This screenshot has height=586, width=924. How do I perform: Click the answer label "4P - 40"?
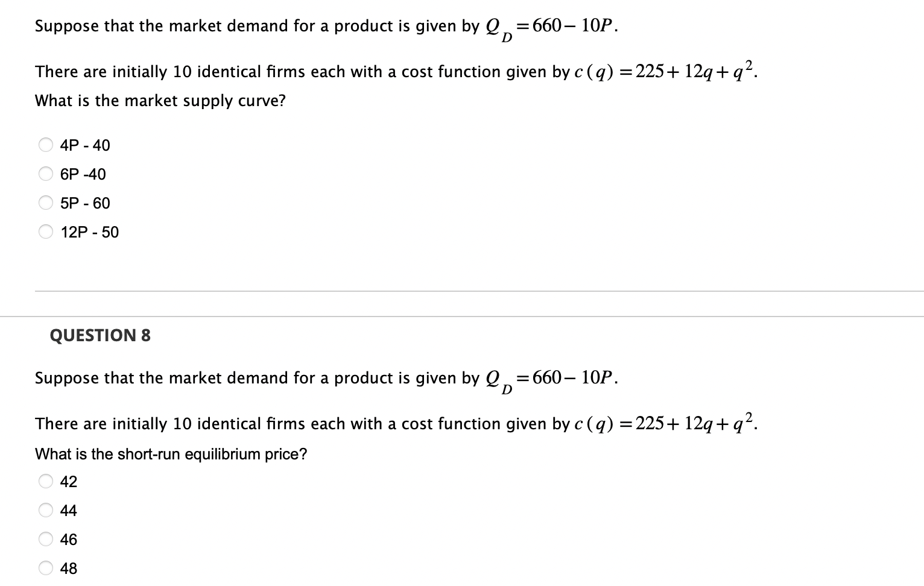click(x=84, y=145)
